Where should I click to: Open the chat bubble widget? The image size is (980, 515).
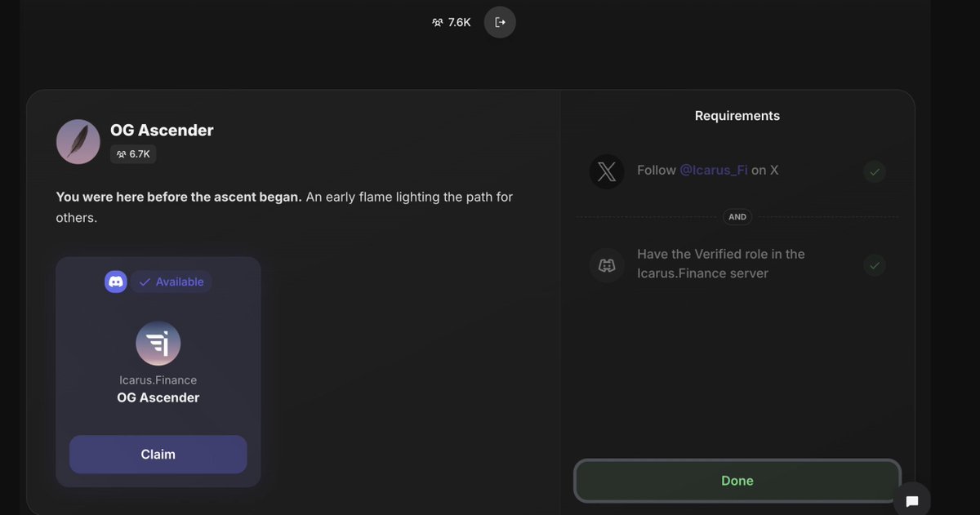click(x=911, y=500)
